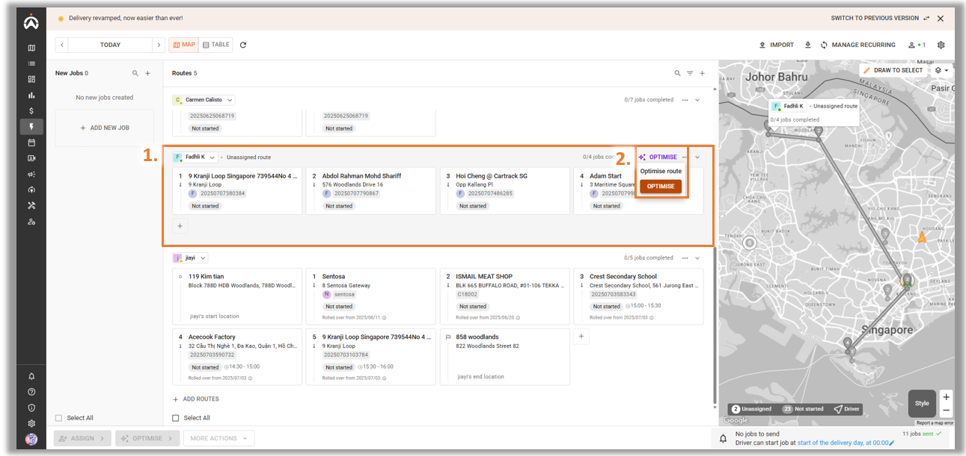966x456 pixels.
Task: Open the user avatar at sidebar bottom
Action: coord(31,439)
